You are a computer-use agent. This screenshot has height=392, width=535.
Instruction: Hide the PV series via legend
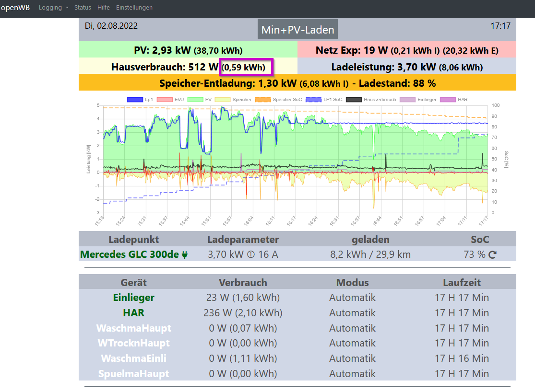click(195, 100)
